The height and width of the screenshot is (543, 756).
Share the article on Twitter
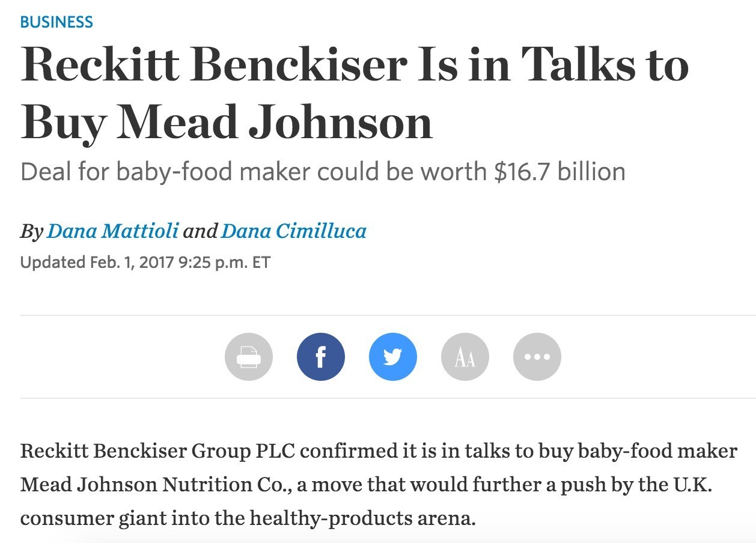pyautogui.click(x=392, y=357)
